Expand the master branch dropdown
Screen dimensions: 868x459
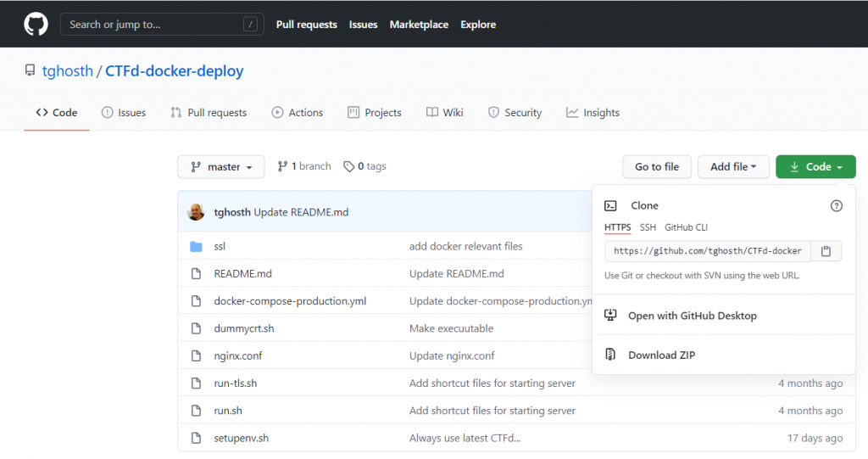(x=220, y=167)
